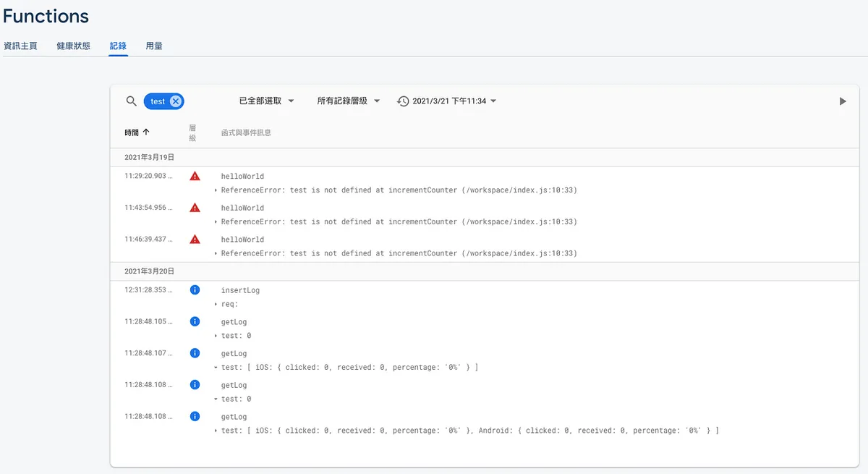Click the error icon on the 11:46:39.437 log
Image resolution: width=868 pixels, height=474 pixels.
pyautogui.click(x=195, y=240)
